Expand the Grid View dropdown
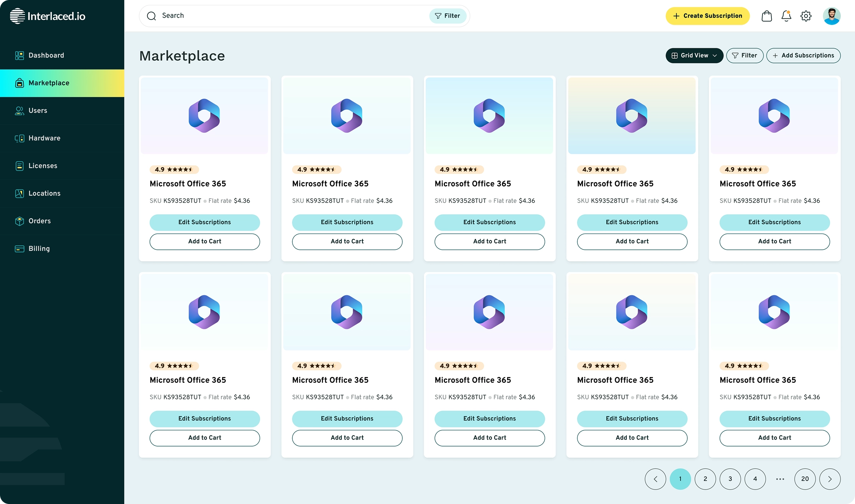 pos(694,56)
